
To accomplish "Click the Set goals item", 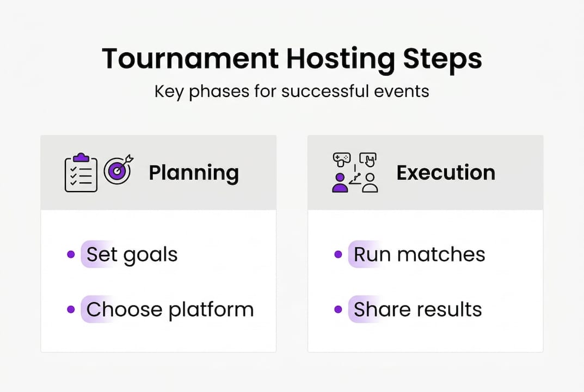I will point(132,254).
